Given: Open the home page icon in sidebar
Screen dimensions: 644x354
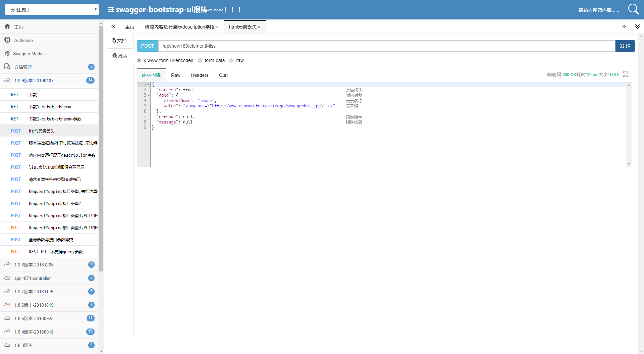Looking at the screenshot, I should [7, 27].
